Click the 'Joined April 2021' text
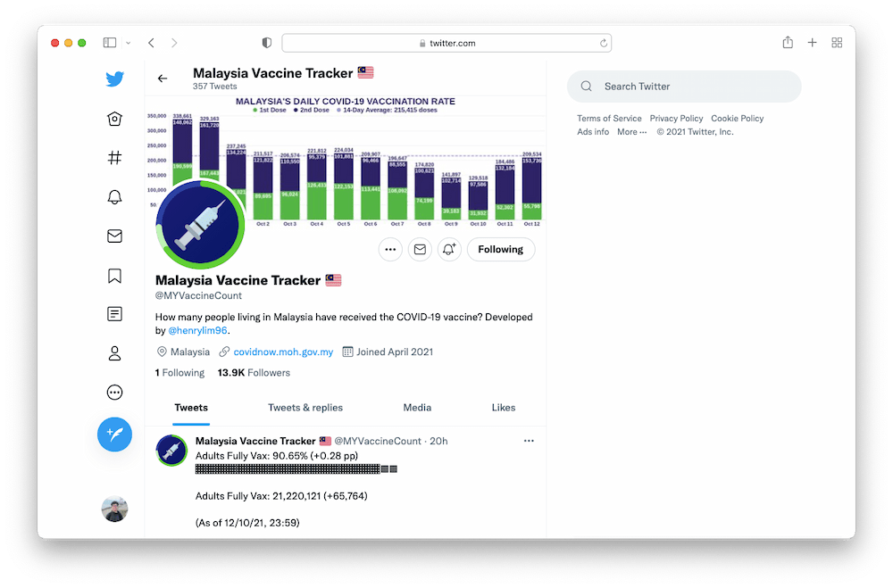The height and width of the screenshot is (588, 893). pos(395,352)
